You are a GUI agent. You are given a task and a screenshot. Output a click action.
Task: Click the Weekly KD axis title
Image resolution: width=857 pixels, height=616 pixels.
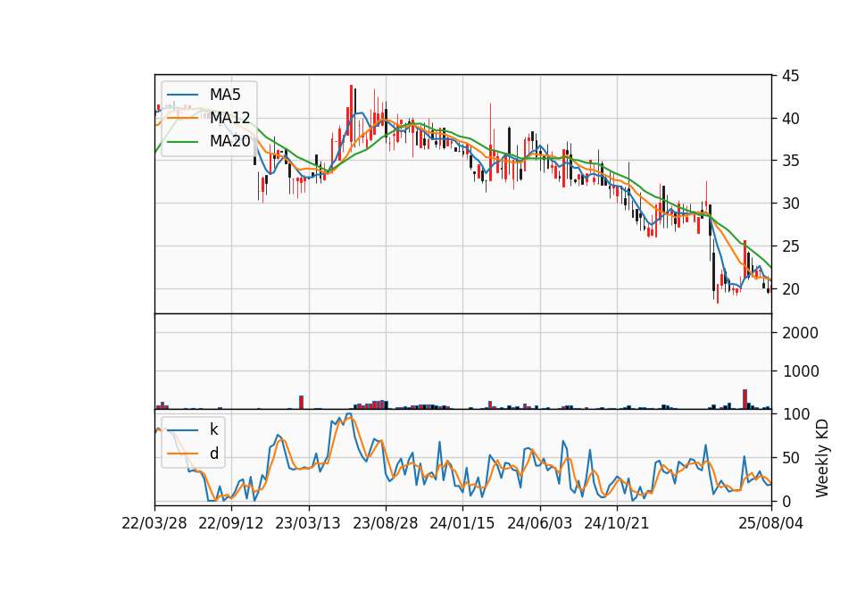pos(822,458)
